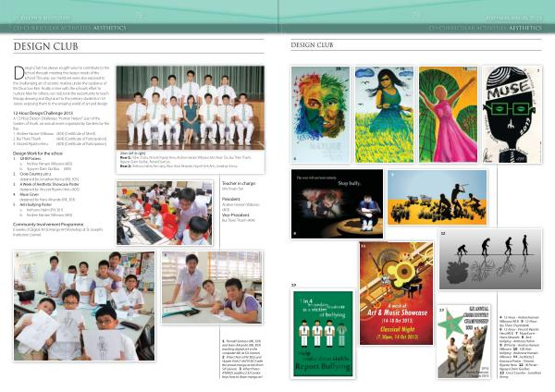This screenshot has height=392, width=555.
Task: Open the grey human evolution silhouettes artwork
Action: pyautogui.click(x=490, y=259)
